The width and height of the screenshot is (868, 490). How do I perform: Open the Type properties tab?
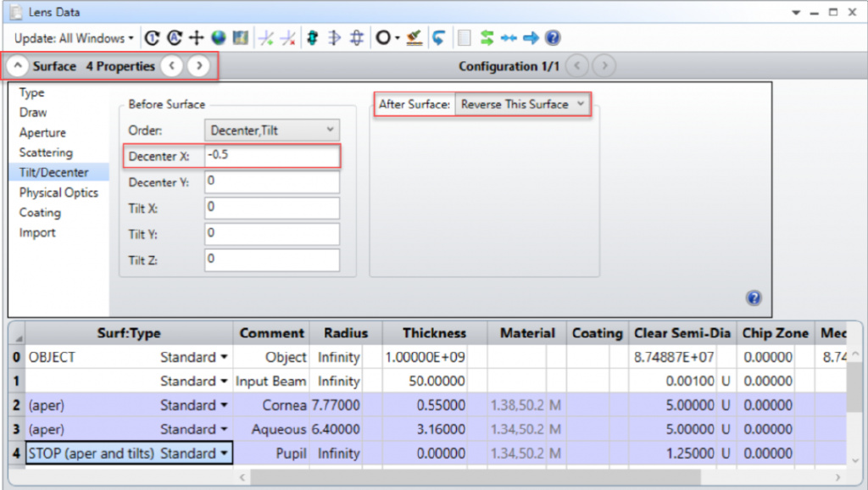(31, 92)
